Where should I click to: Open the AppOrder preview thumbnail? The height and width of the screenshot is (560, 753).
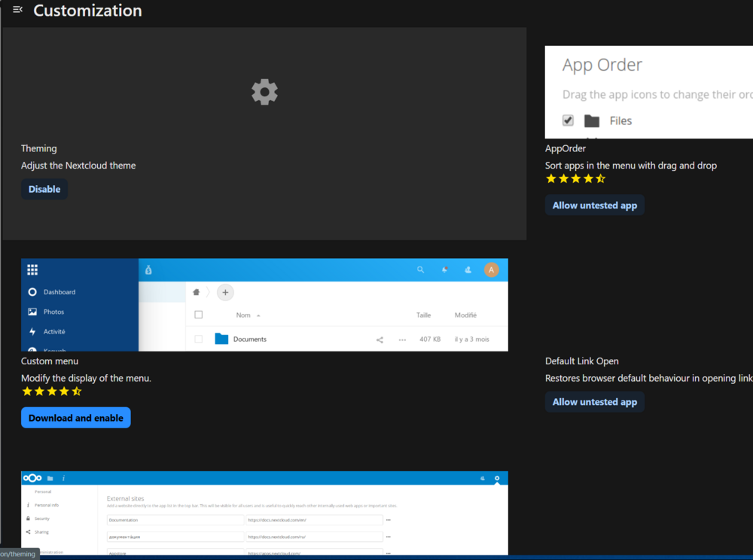[x=649, y=93]
